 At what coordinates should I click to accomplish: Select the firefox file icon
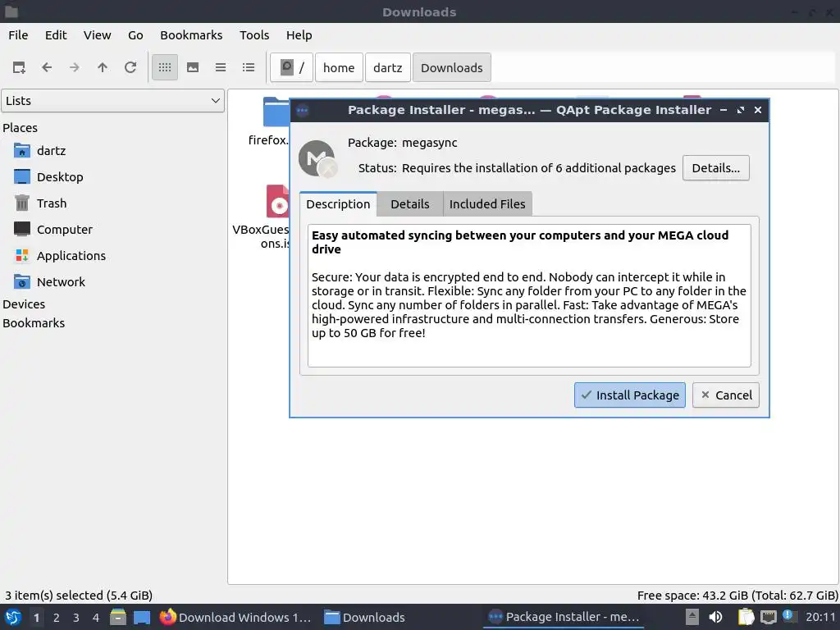click(276, 112)
